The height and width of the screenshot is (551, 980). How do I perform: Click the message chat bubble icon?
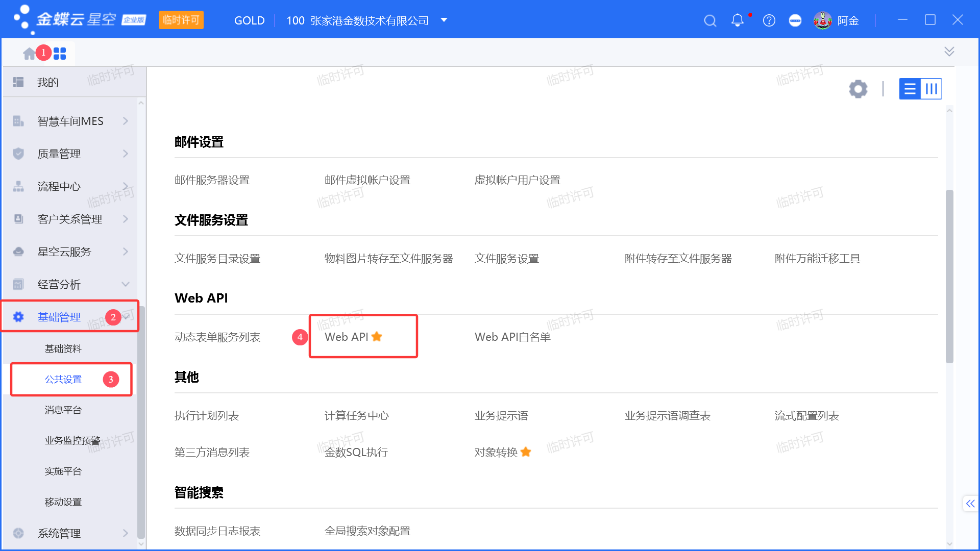795,20
